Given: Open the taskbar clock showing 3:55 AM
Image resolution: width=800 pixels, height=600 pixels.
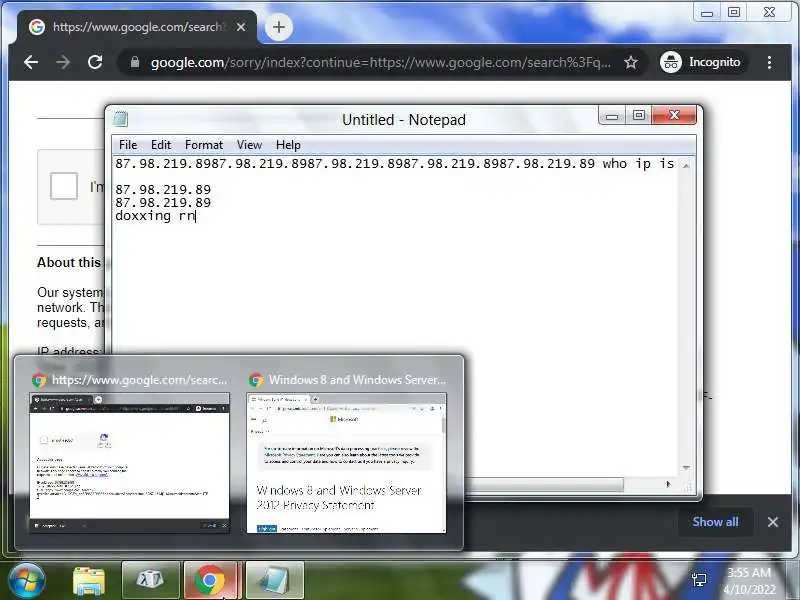Looking at the screenshot, I should (748, 581).
